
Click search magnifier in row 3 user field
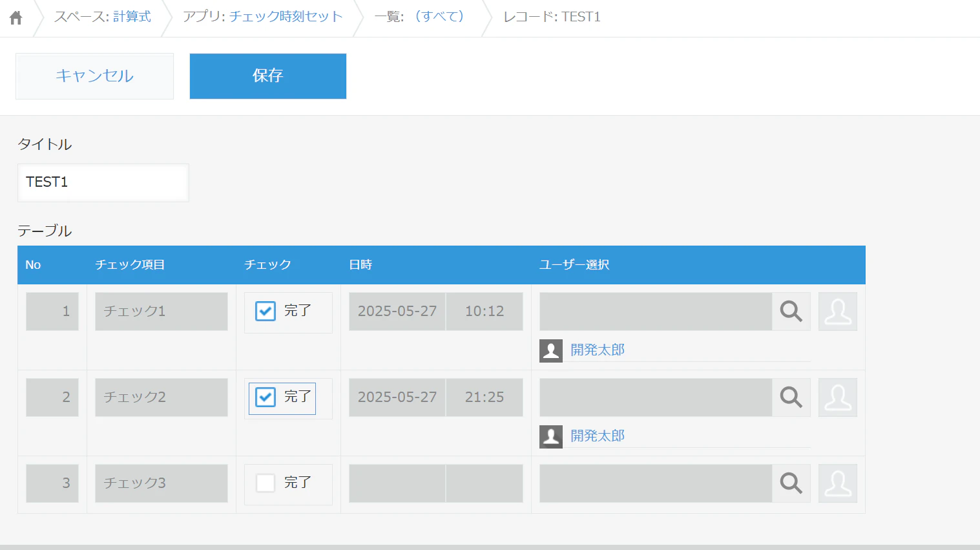pyautogui.click(x=791, y=483)
